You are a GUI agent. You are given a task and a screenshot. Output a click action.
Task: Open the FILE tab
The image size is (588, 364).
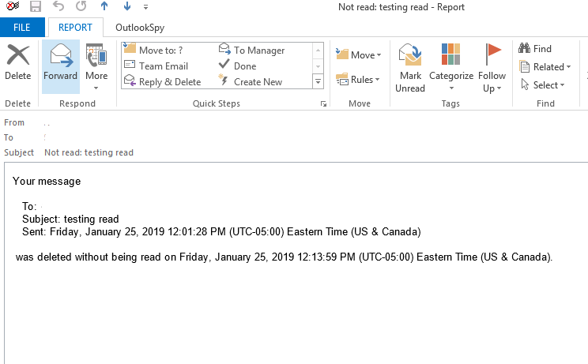pos(22,28)
